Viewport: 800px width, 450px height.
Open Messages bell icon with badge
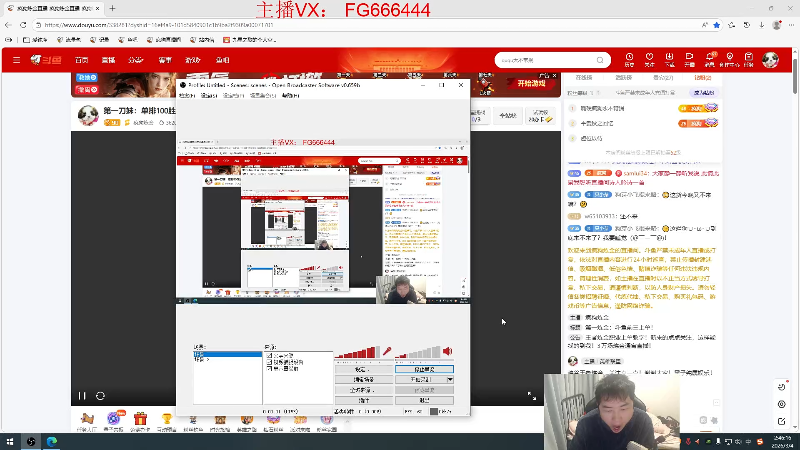coord(710,60)
